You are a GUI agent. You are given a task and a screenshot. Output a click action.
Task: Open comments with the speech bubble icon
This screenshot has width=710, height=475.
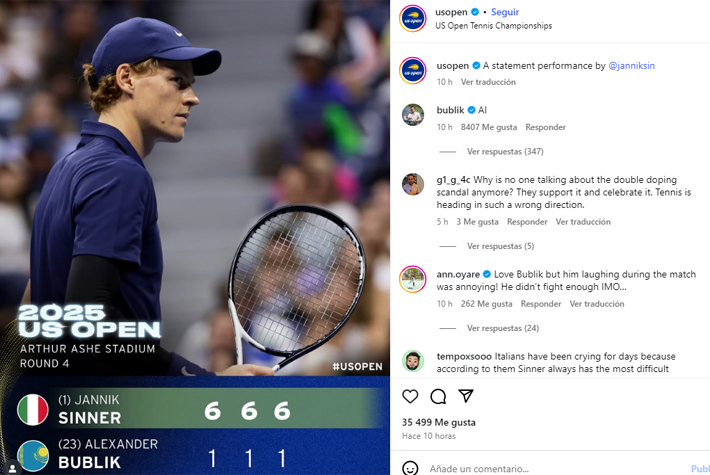coord(438,396)
